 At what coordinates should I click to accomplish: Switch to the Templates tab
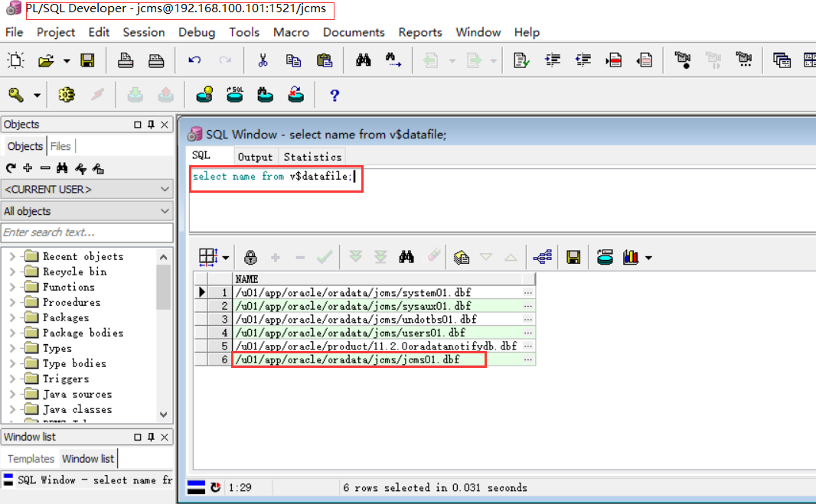[x=31, y=459]
